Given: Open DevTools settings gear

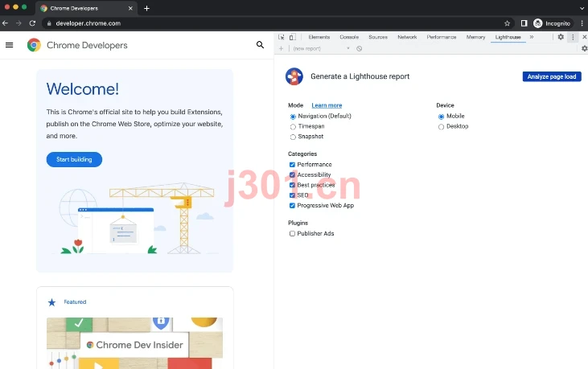Looking at the screenshot, I should click(x=561, y=37).
